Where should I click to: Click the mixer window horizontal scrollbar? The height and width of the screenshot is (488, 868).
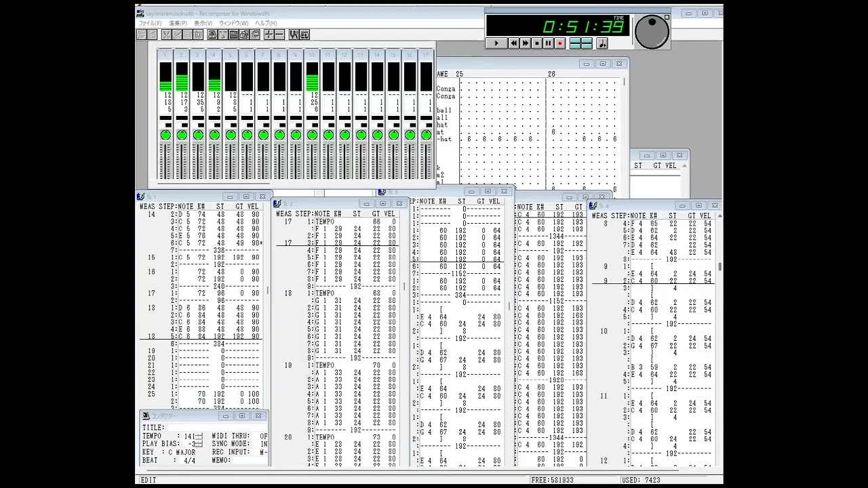tap(214, 184)
